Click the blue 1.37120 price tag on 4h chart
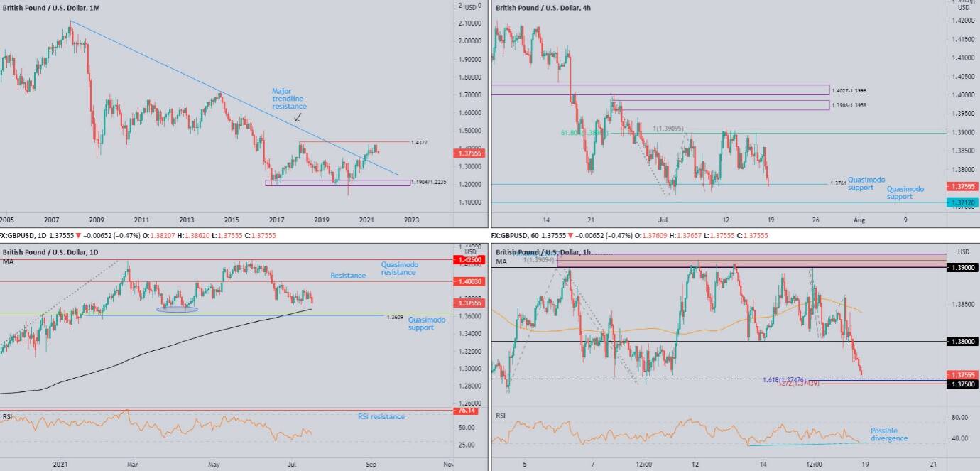The width and height of the screenshot is (980, 471). tap(963, 202)
